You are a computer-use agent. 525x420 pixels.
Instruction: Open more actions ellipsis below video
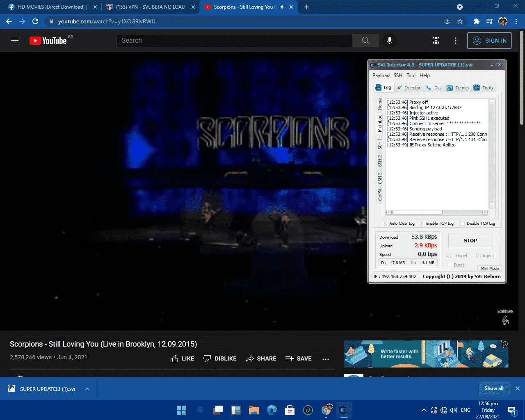326,359
